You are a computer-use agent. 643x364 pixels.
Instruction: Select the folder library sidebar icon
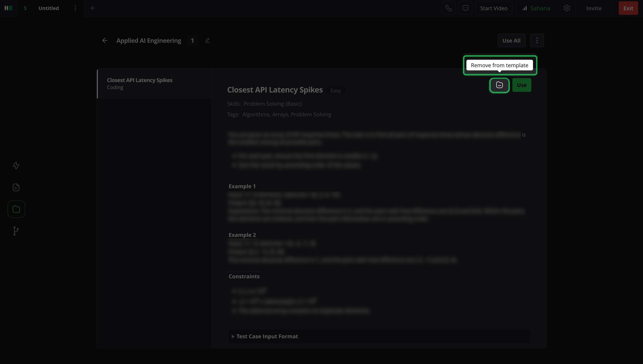click(x=16, y=209)
